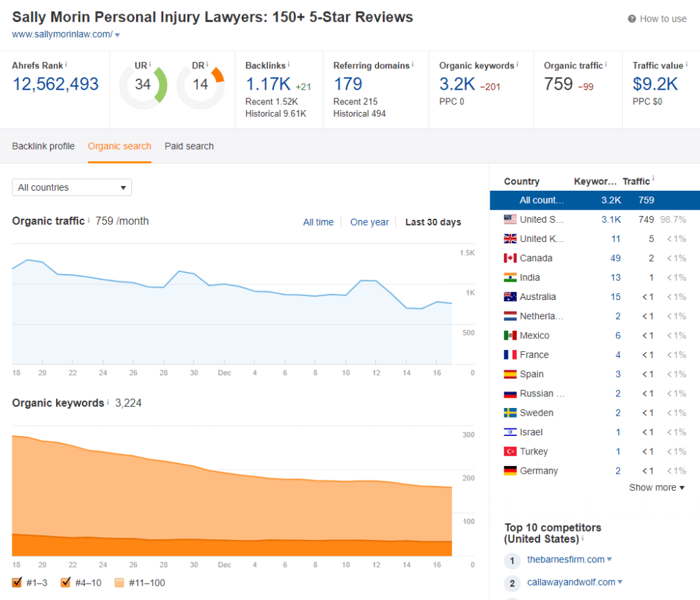Toggle the #11–100 keyword positions checkbox
Viewport: 700px width, 600px height.
pos(119,582)
